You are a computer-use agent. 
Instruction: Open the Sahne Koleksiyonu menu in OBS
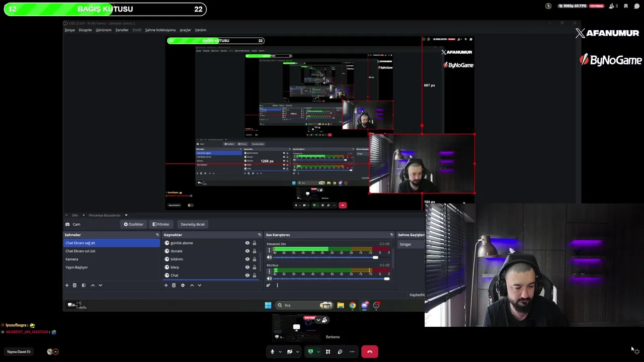[160, 30]
